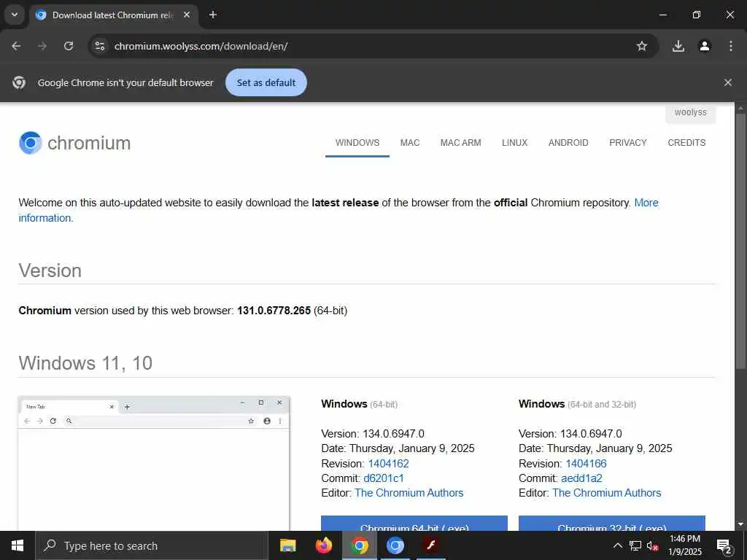
Task: Click the Chromium logo on the page
Action: click(x=75, y=143)
